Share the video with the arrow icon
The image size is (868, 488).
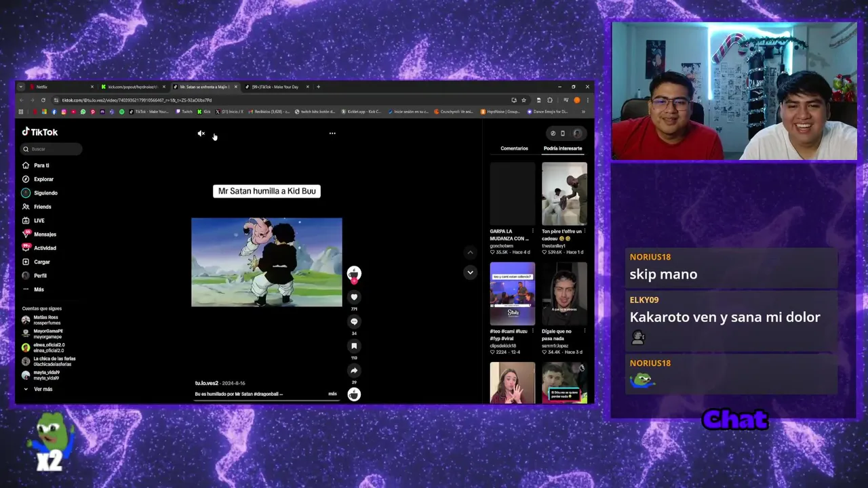point(354,370)
